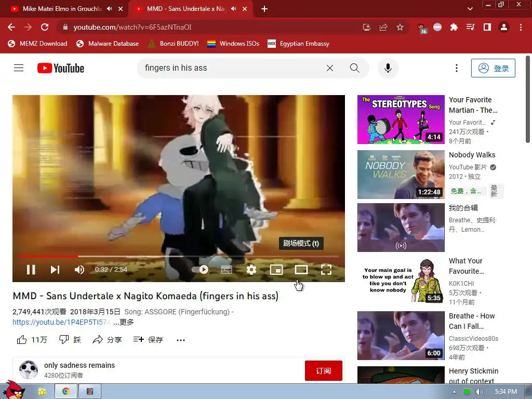Like the video (11万)

pos(32,340)
